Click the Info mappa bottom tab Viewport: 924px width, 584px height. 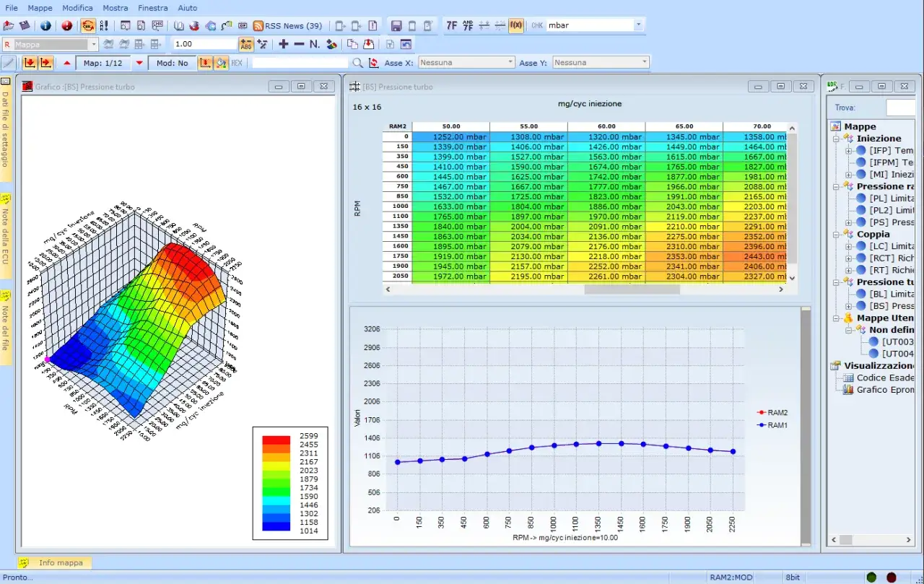click(x=54, y=563)
